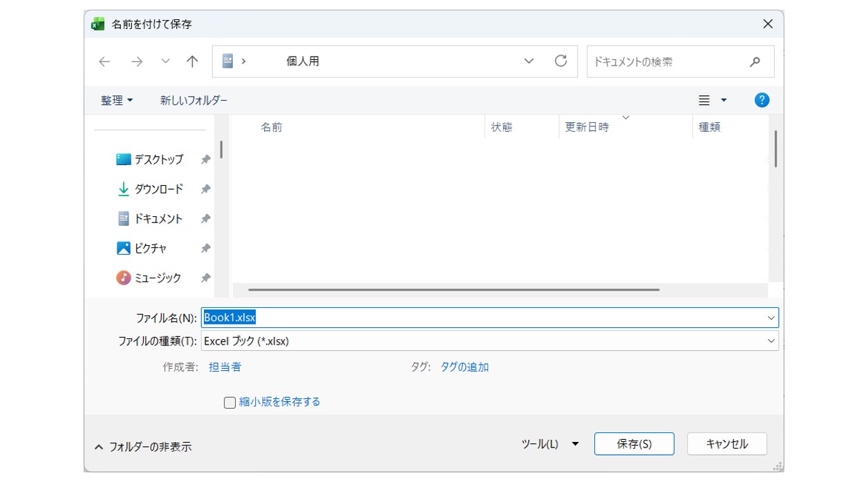Open the 更新日時 column filter chevron

(x=625, y=119)
